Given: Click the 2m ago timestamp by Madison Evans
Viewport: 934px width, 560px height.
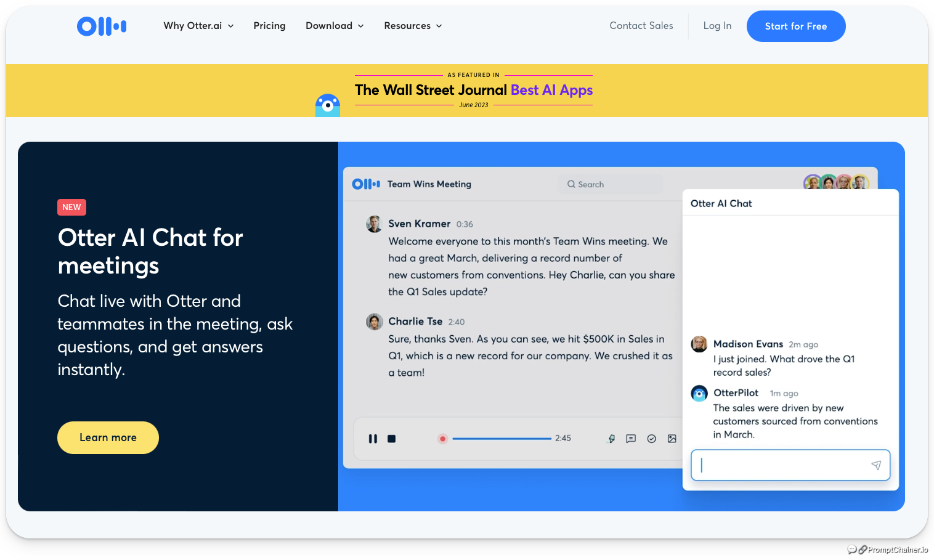Looking at the screenshot, I should click(x=803, y=344).
